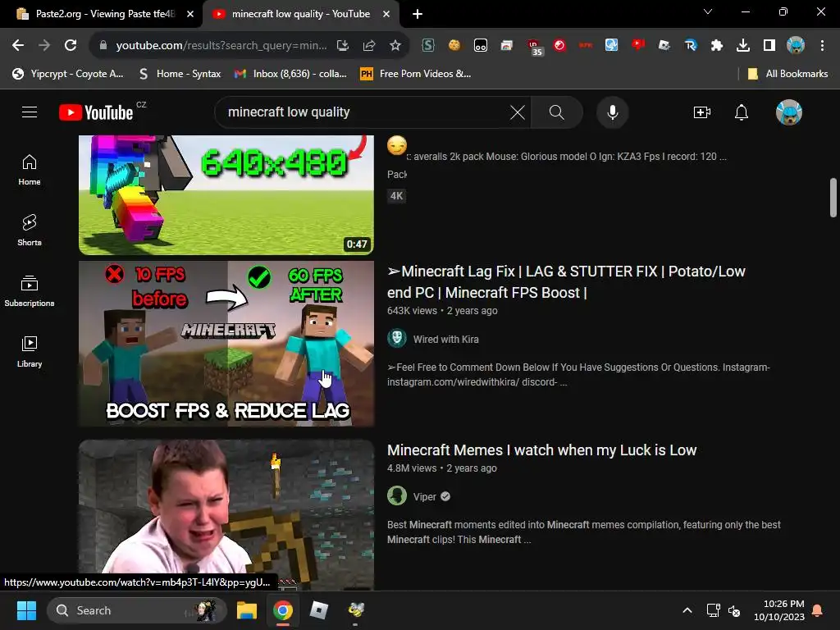
Task: Click the YouTube logo
Action: tap(97, 112)
